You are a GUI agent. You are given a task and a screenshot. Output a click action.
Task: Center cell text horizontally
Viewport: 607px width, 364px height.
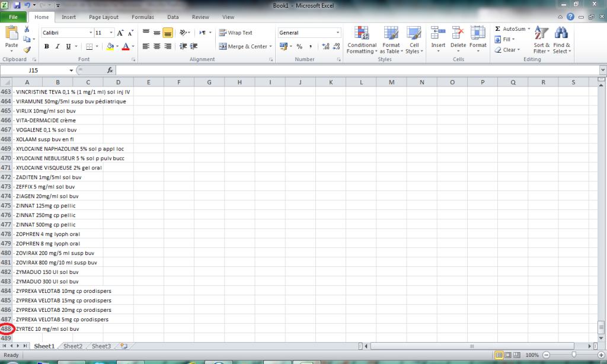(x=156, y=46)
